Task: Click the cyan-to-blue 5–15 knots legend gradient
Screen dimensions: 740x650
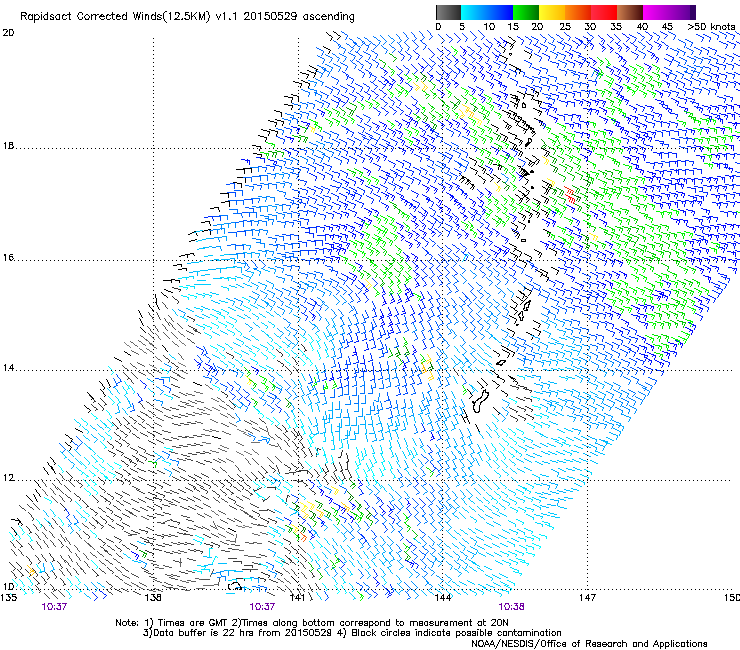Action: coord(487,12)
